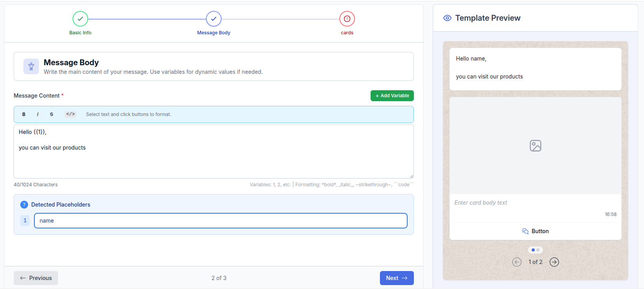Click the carousel pagination dots

[536, 250]
